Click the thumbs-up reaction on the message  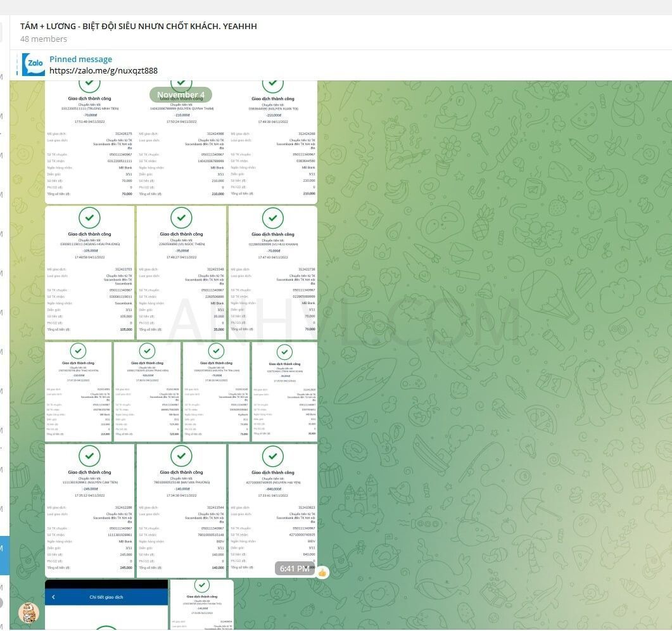pos(322,572)
